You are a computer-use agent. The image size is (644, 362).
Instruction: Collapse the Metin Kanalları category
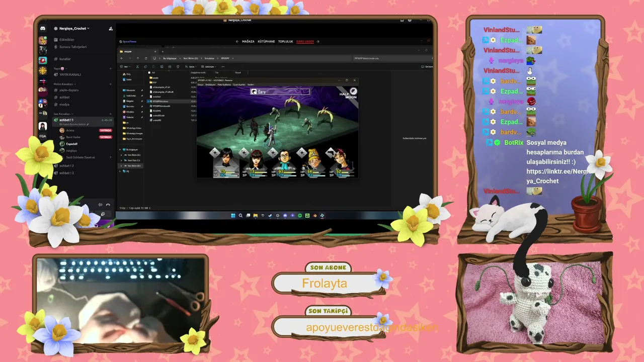pos(64,84)
